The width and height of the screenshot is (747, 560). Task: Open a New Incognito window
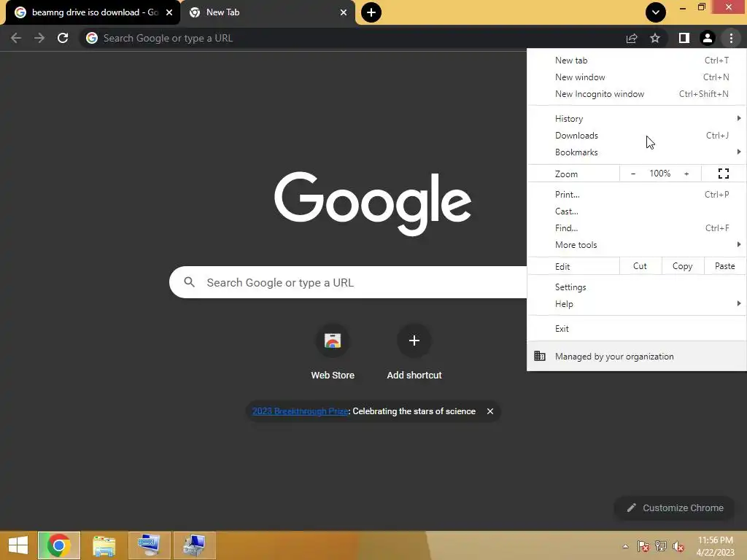click(x=636, y=94)
